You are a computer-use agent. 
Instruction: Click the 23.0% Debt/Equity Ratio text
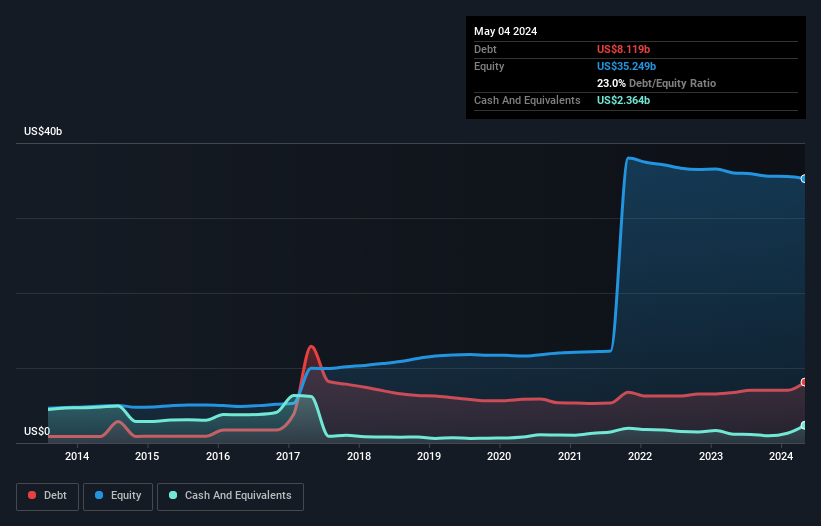pos(656,83)
